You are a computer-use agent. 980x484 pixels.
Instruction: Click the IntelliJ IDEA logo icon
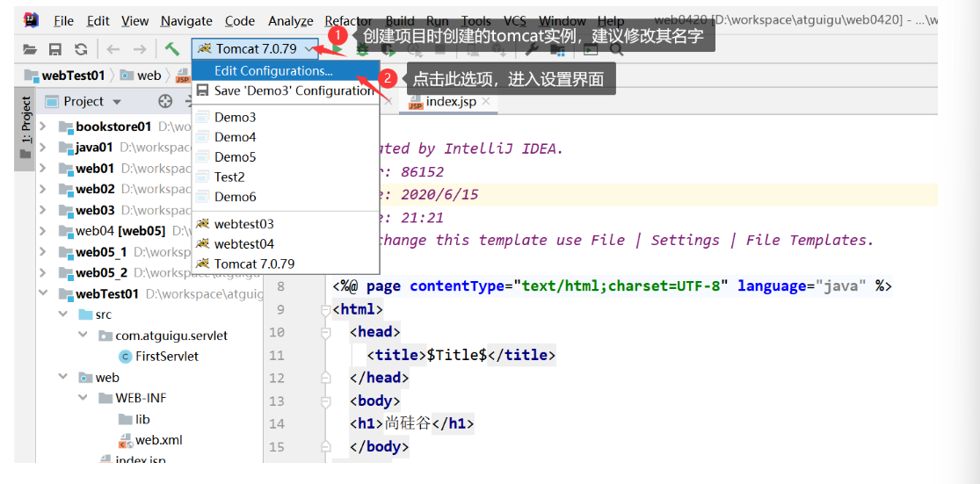30,20
